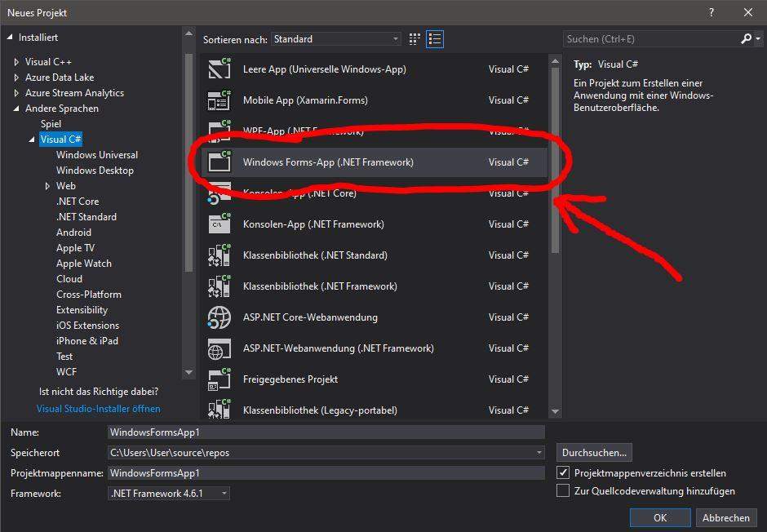Viewport: 767px width, 532px height.
Task: Select the Windows Forms-App (.NET Framework) template
Action: click(x=329, y=162)
